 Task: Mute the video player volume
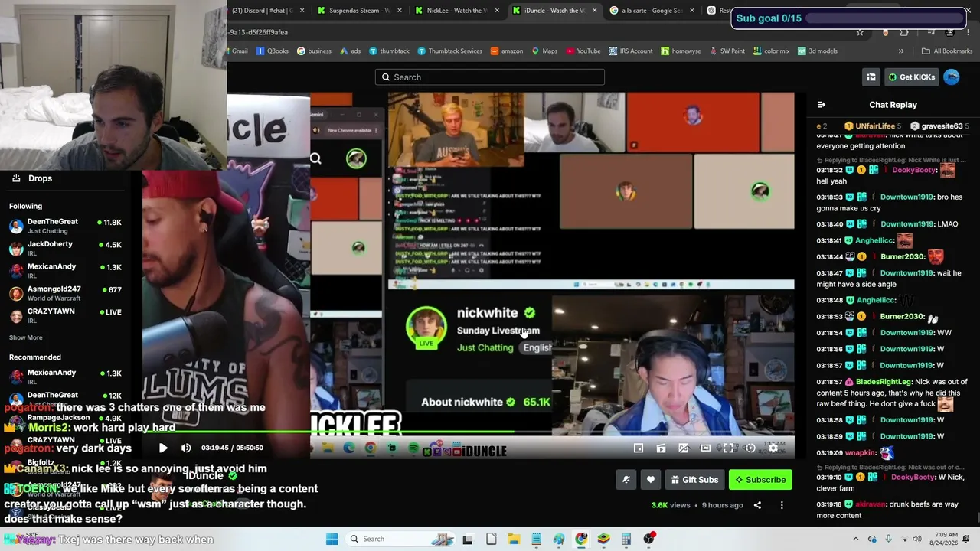[x=186, y=448]
